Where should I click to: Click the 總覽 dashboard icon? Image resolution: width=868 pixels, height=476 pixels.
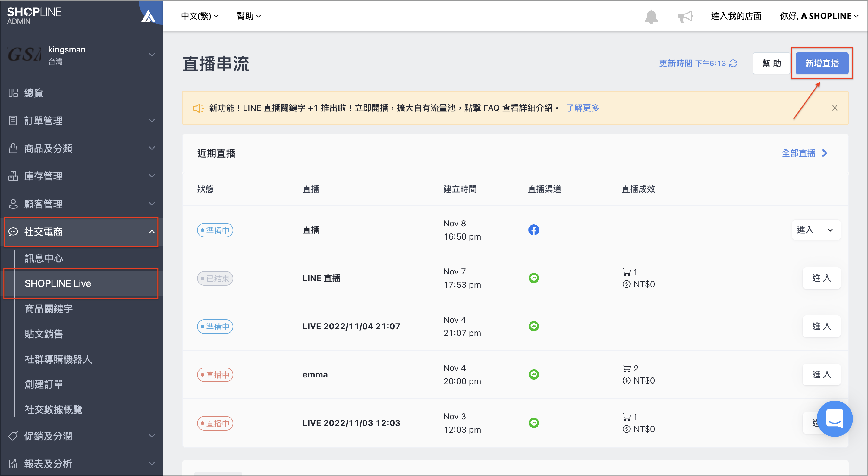point(13,93)
